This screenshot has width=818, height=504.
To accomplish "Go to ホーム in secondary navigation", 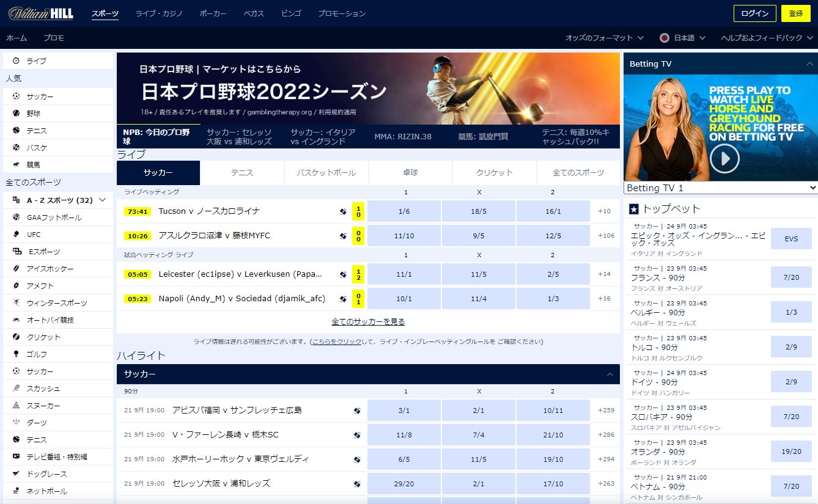I will pyautogui.click(x=17, y=38).
